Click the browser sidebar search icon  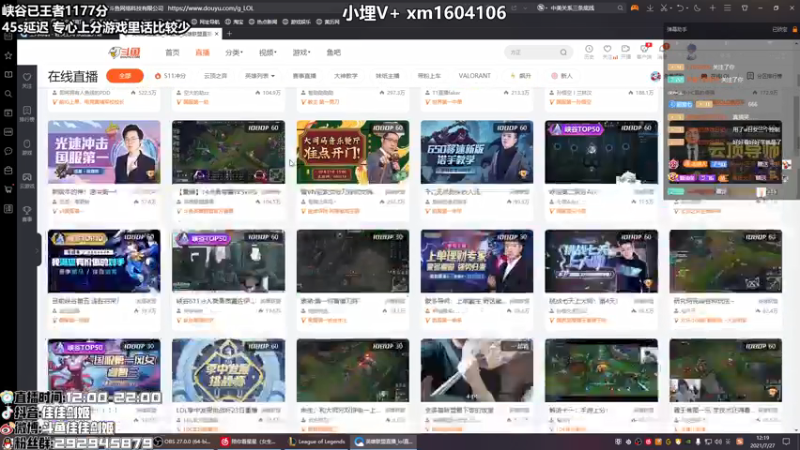tap(8, 94)
